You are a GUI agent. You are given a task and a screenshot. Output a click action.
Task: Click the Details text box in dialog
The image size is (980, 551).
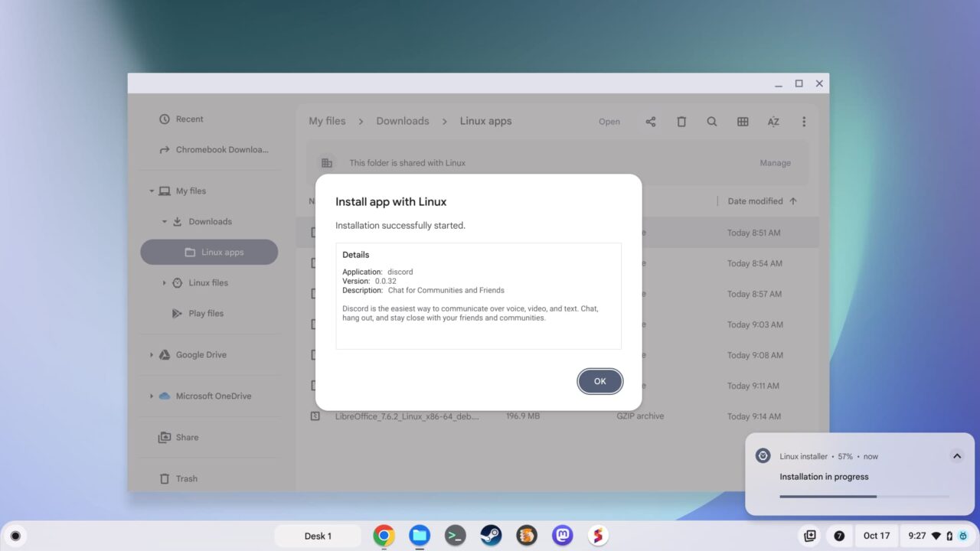point(479,296)
